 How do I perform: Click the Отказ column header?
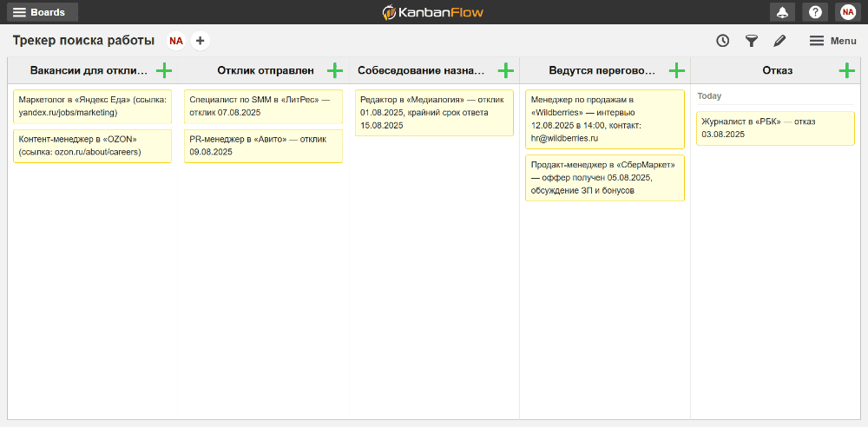(777, 71)
